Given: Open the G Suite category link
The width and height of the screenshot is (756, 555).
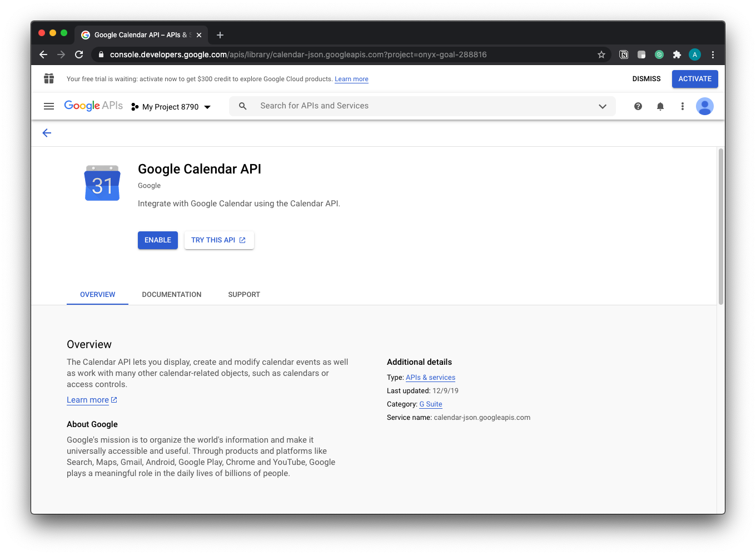Looking at the screenshot, I should [431, 404].
